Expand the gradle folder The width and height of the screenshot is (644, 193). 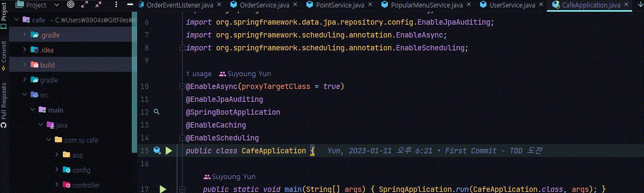24,80
